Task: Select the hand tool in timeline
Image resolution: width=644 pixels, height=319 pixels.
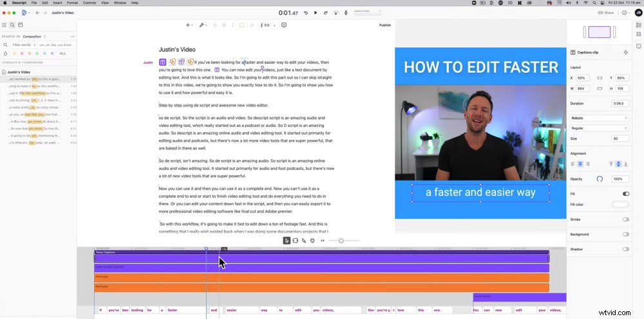Action: (312, 240)
